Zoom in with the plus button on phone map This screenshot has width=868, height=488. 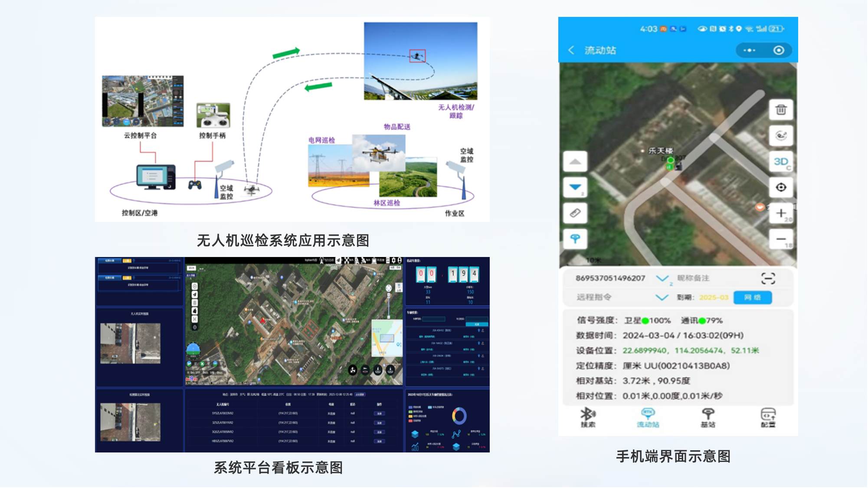[781, 213]
